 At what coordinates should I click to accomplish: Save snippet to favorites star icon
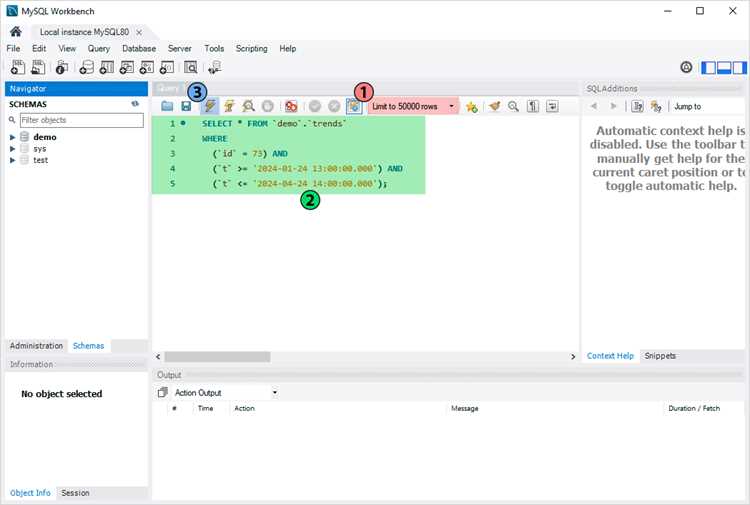[472, 107]
